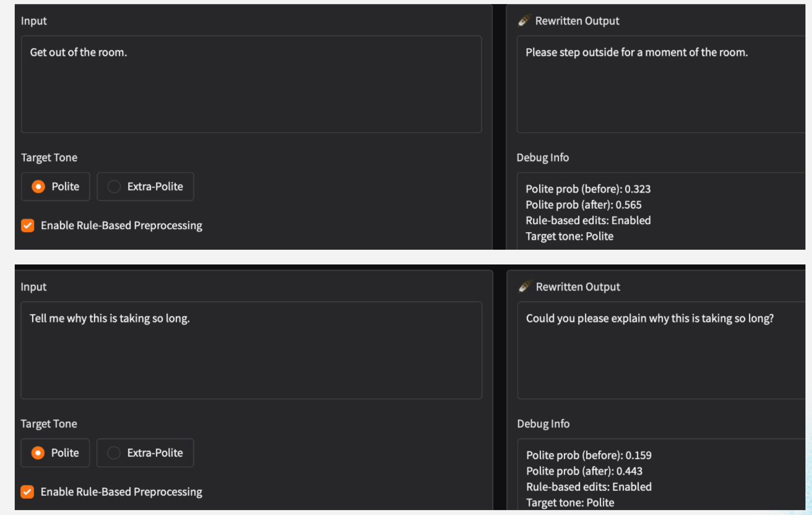The width and height of the screenshot is (812, 515).
Task: Click the "Enable Rule-Based Preprocessing" label text in the first form
Action: tap(121, 226)
